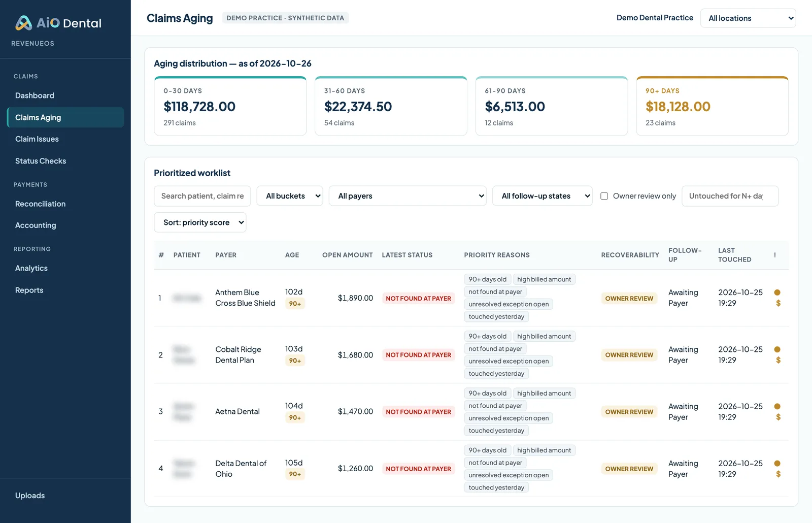This screenshot has height=523, width=812.
Task: Open the All locations dropdown
Action: coord(748,18)
